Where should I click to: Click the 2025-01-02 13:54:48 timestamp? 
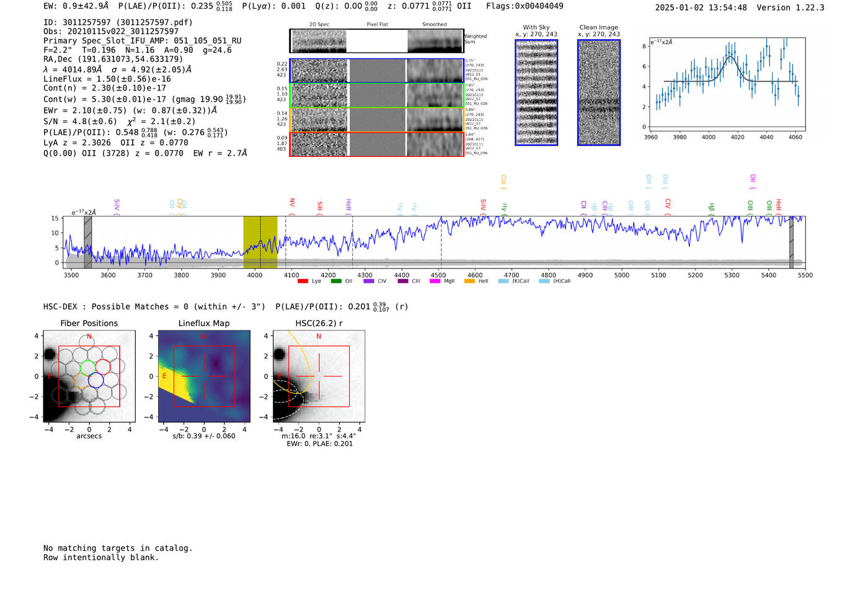(701, 7)
